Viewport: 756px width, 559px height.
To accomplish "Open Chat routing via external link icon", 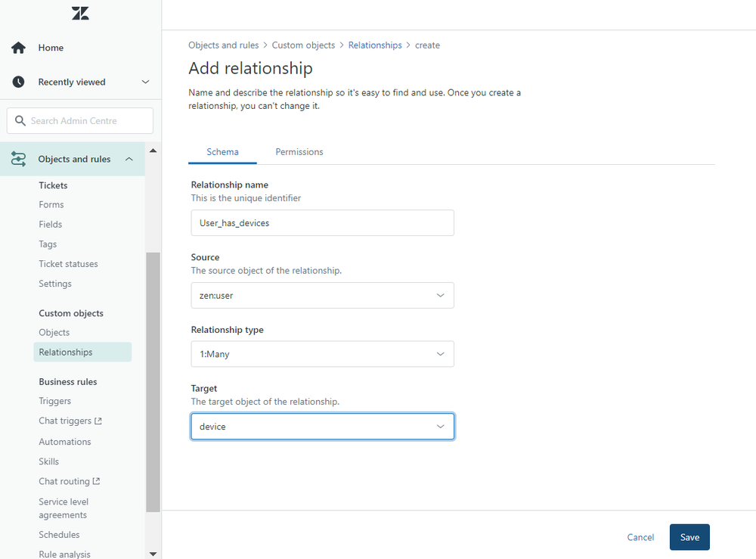I will point(96,481).
